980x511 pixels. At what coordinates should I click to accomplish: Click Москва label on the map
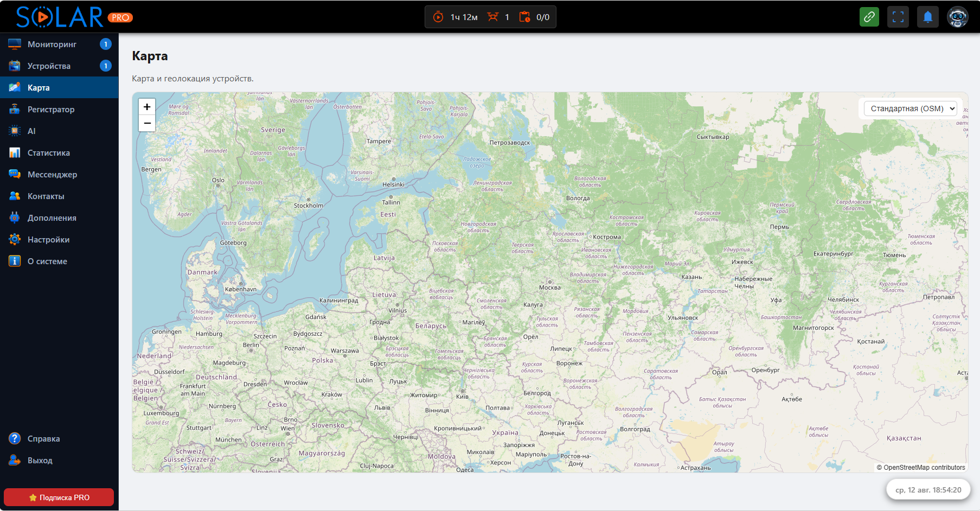[550, 288]
